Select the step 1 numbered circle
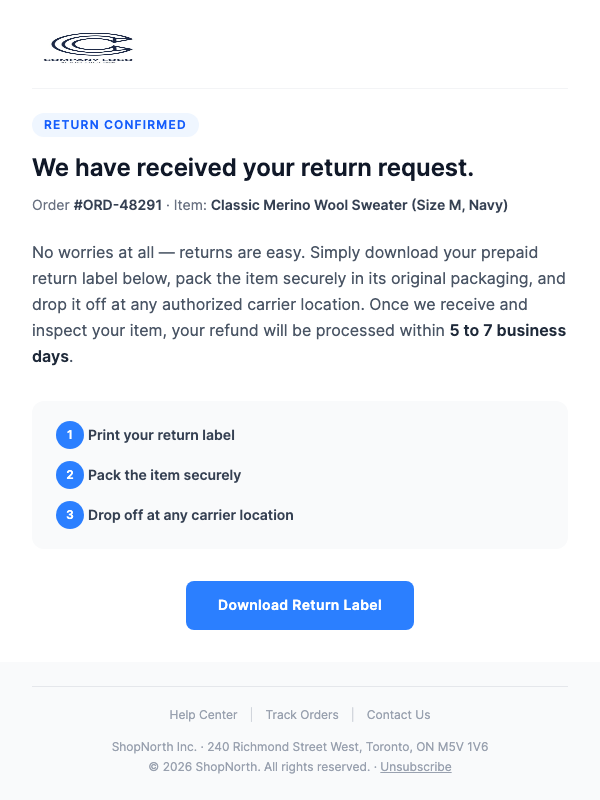This screenshot has width=600, height=800. [68, 435]
